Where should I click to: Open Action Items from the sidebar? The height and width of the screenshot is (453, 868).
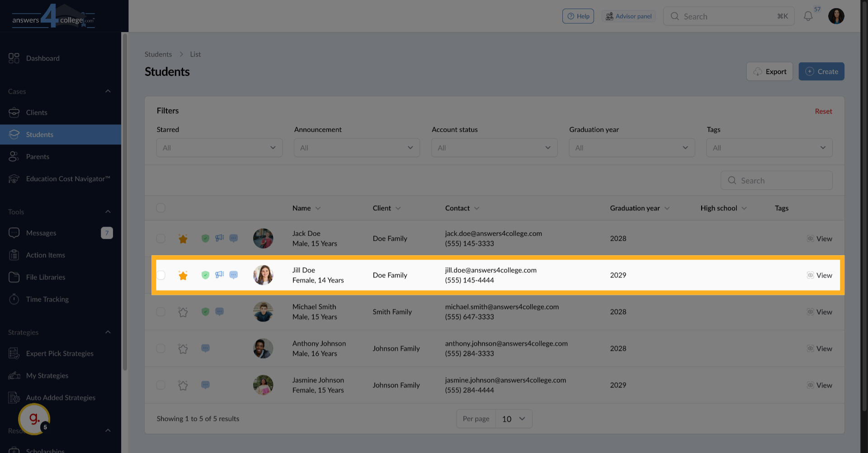(x=45, y=255)
